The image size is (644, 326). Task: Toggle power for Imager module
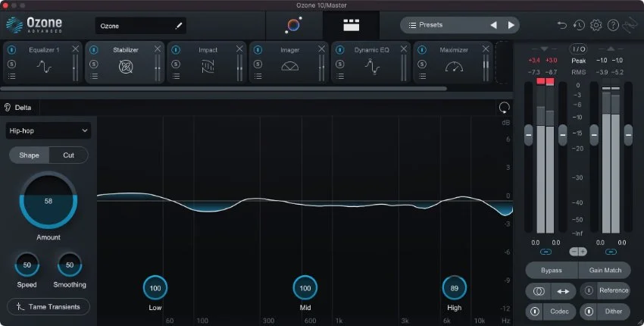(258, 50)
